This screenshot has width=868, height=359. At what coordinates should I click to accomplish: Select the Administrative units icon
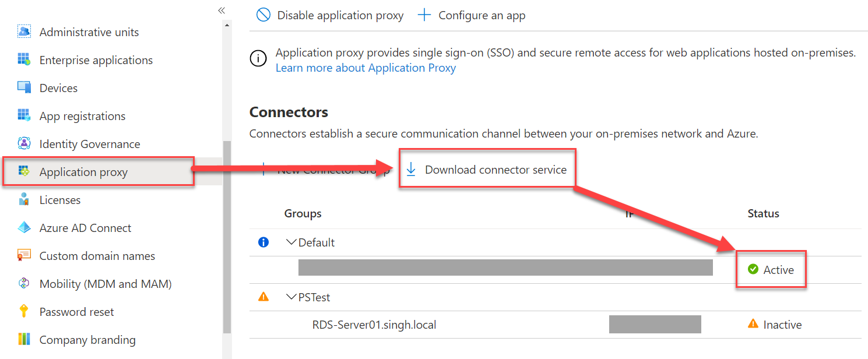[24, 32]
